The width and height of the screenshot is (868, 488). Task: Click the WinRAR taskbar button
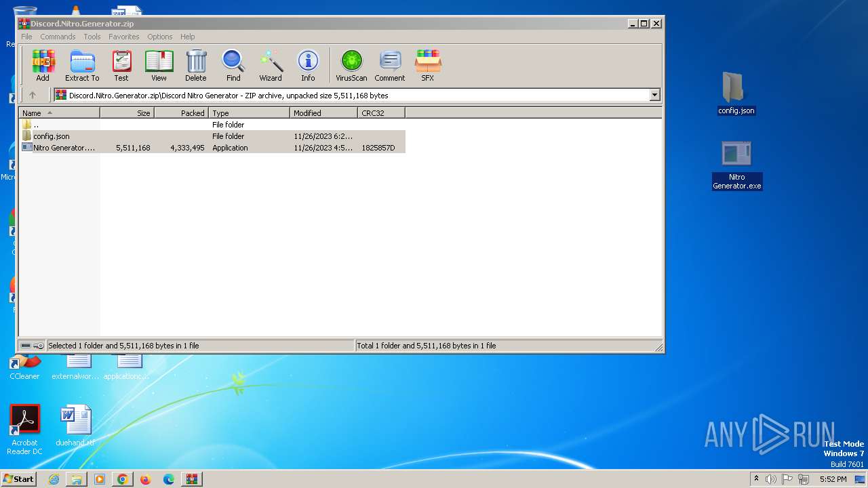coord(191,479)
